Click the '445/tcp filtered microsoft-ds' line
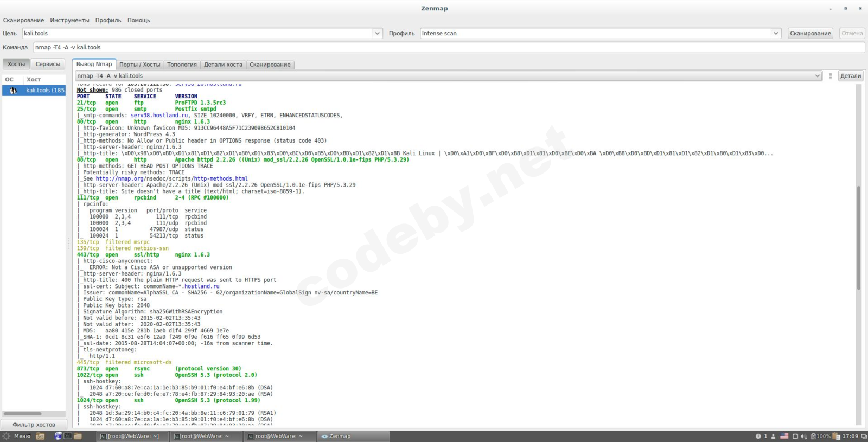The image size is (868, 442). point(124,362)
